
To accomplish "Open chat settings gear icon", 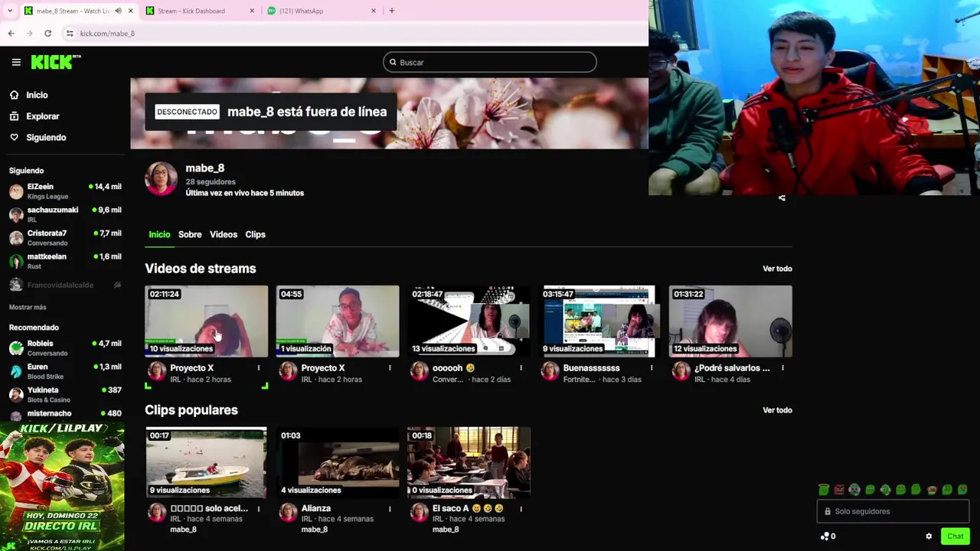I will [929, 536].
